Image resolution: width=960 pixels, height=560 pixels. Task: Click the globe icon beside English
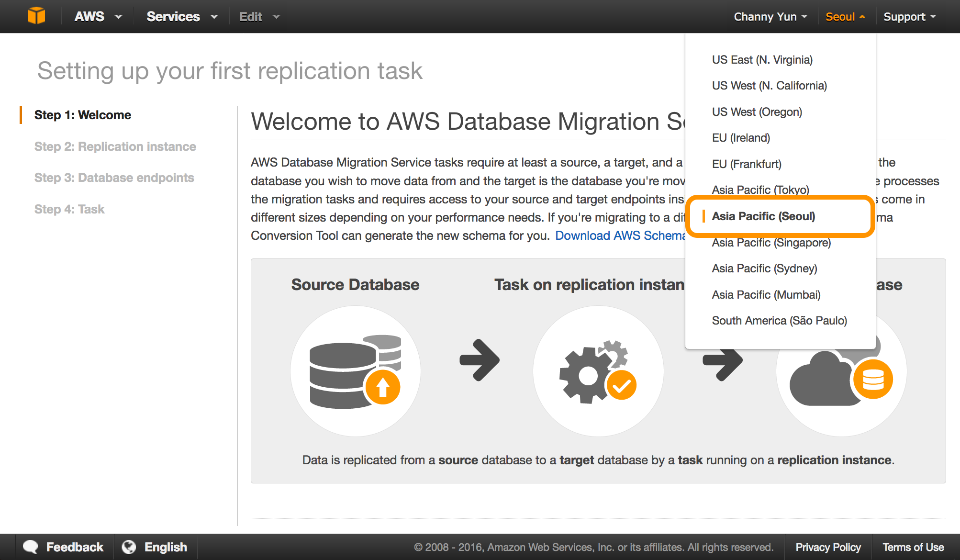129,547
